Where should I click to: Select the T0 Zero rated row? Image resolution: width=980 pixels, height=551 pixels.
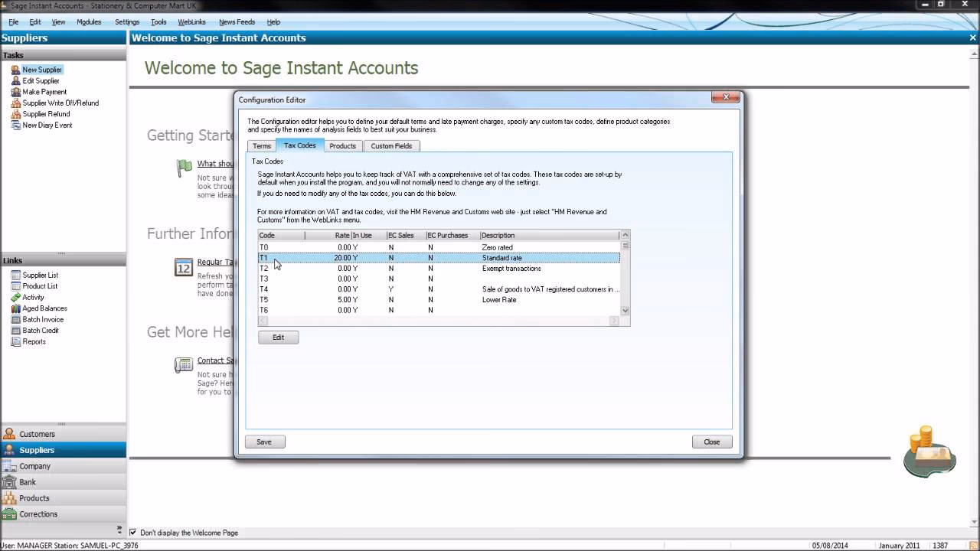439,247
